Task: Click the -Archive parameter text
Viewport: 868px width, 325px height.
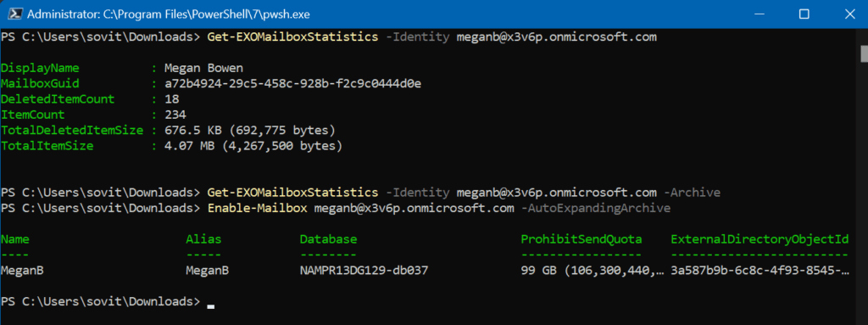Action: (x=691, y=193)
